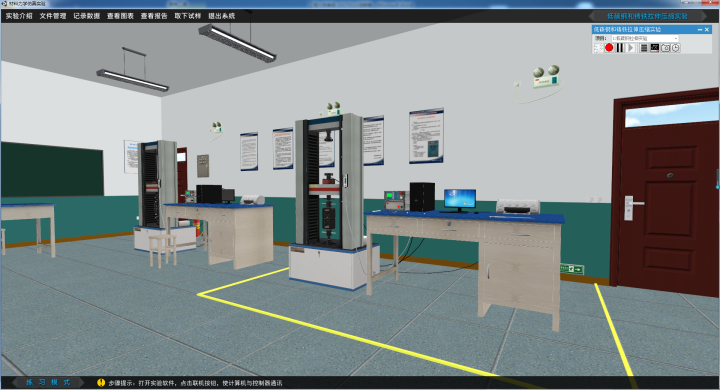Image resolution: width=720 pixels, height=390 pixels.
Task: Click 退出系统 to exit
Action: (x=222, y=16)
